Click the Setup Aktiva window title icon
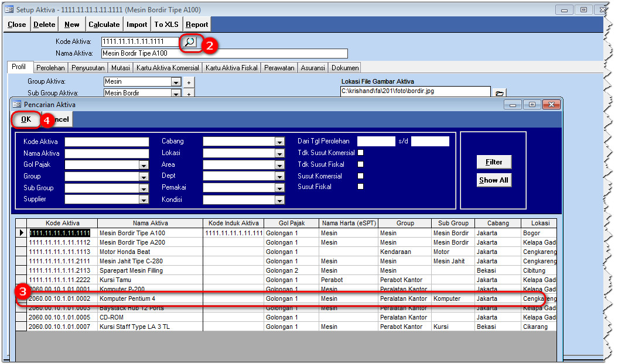 [9, 9]
